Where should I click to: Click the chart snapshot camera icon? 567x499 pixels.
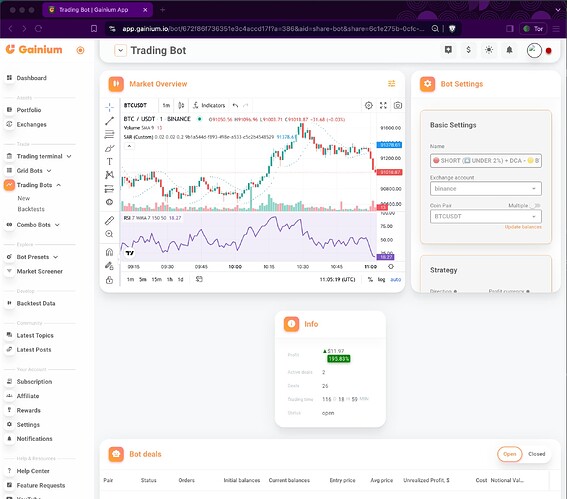398,105
